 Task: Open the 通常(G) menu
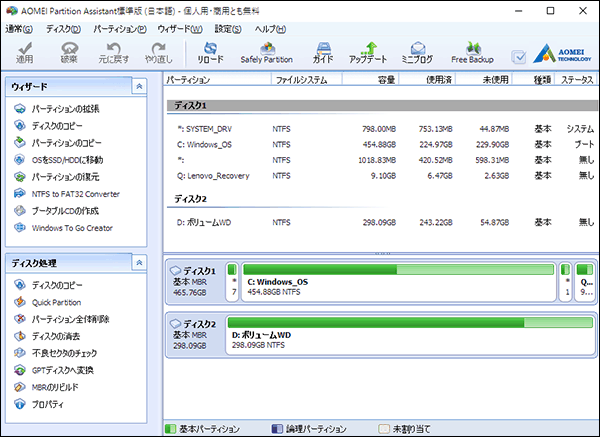[19, 29]
